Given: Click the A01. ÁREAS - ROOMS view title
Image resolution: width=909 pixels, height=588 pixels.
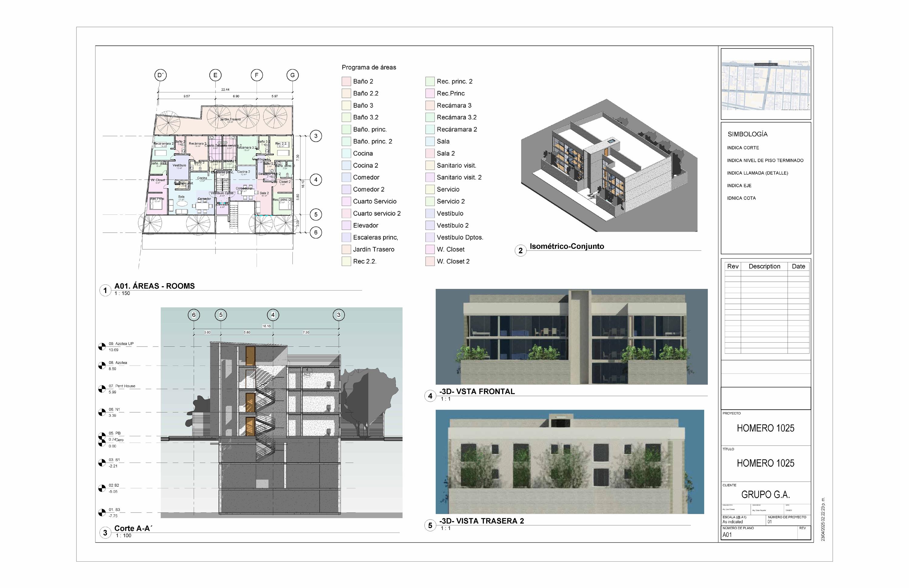Looking at the screenshot, I should (154, 286).
